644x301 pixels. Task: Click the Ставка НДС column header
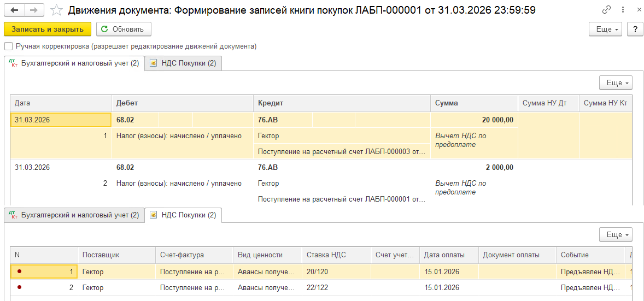pyautogui.click(x=336, y=255)
